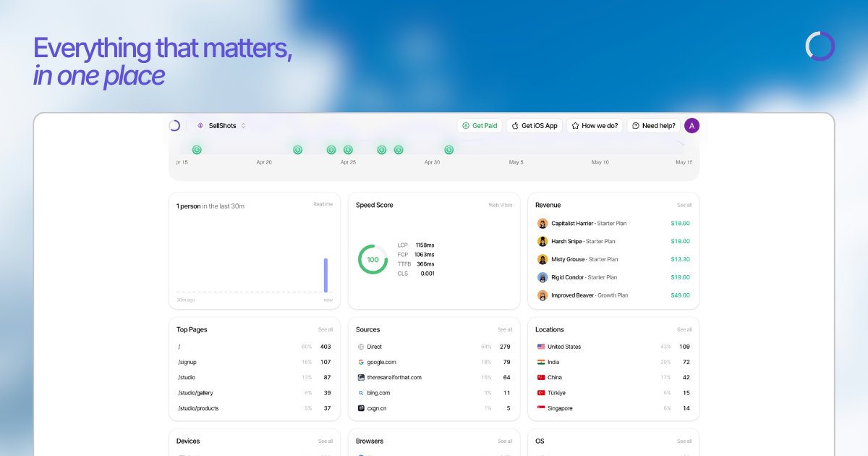Select the /signup page row
The height and width of the screenshot is (456, 868).
tap(255, 362)
